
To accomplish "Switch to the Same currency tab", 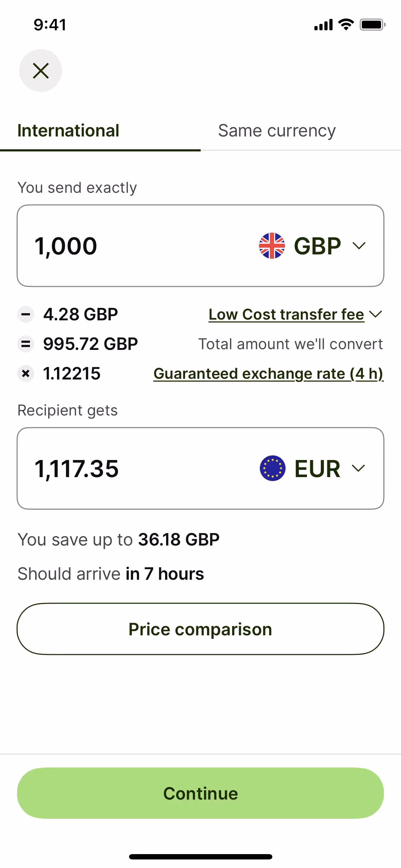I will [x=277, y=131].
